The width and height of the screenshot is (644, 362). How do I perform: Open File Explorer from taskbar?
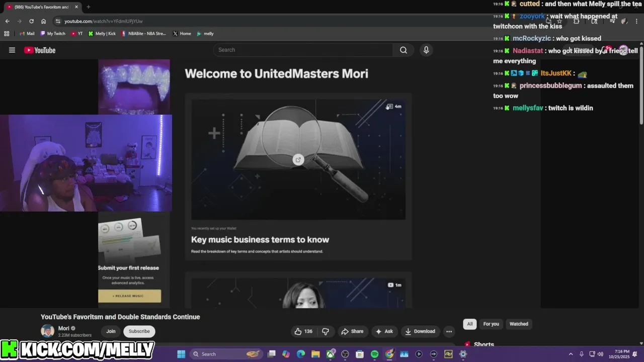315,354
